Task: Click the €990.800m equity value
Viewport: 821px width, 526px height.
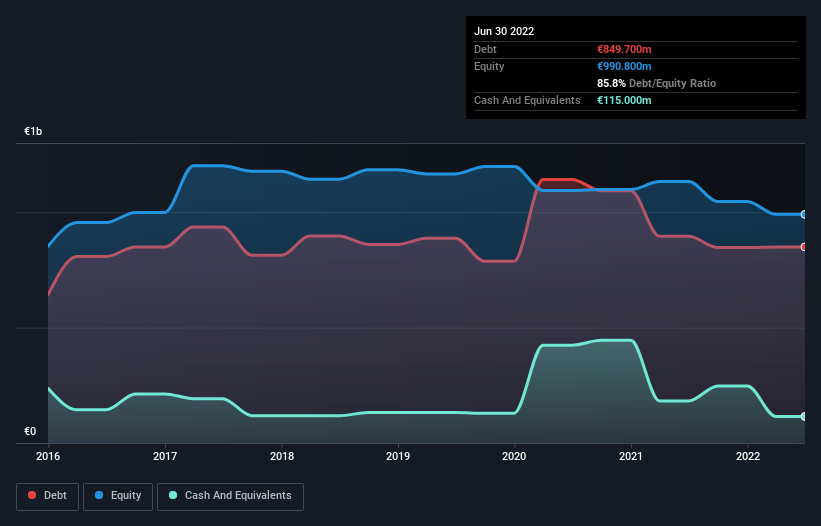Action: pos(624,66)
